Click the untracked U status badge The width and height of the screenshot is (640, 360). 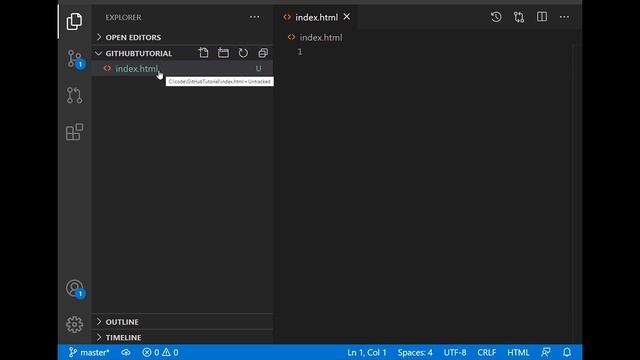coord(258,69)
